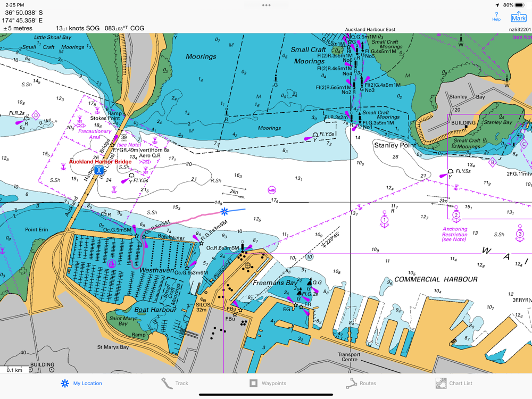The height and width of the screenshot is (399, 532).
Task: Tap the Anchoring Restriction note
Action: [x=455, y=234]
